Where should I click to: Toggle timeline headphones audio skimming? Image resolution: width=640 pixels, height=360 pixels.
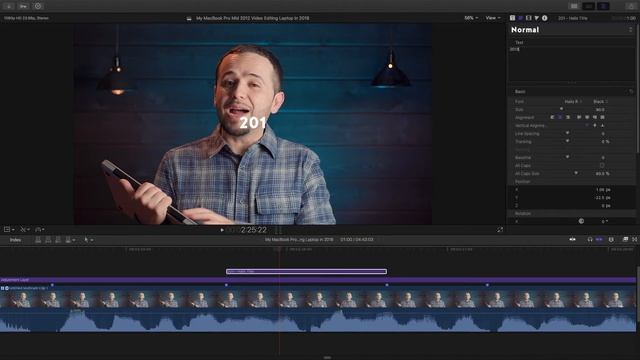[590, 240]
